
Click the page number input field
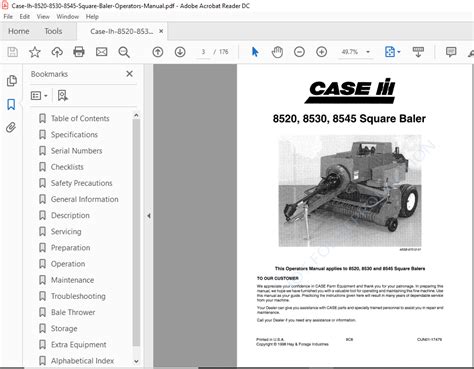coord(203,52)
